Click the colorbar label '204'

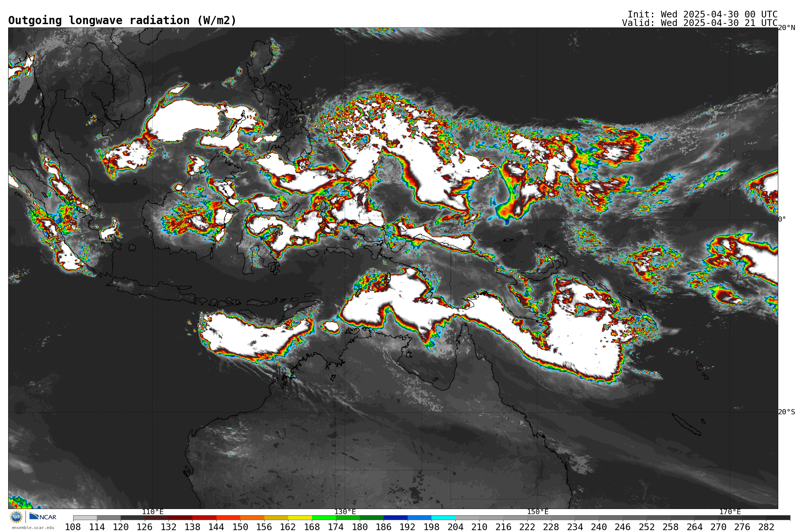455,527
